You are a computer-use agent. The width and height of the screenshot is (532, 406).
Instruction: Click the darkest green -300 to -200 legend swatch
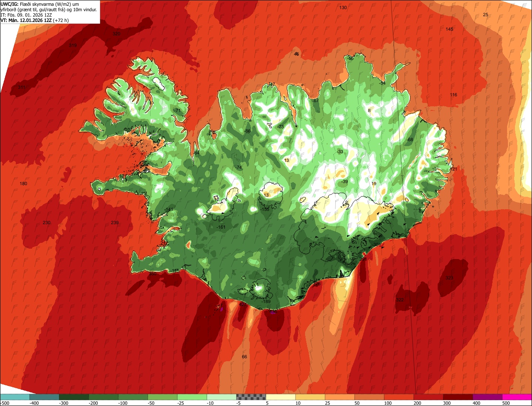point(74,397)
